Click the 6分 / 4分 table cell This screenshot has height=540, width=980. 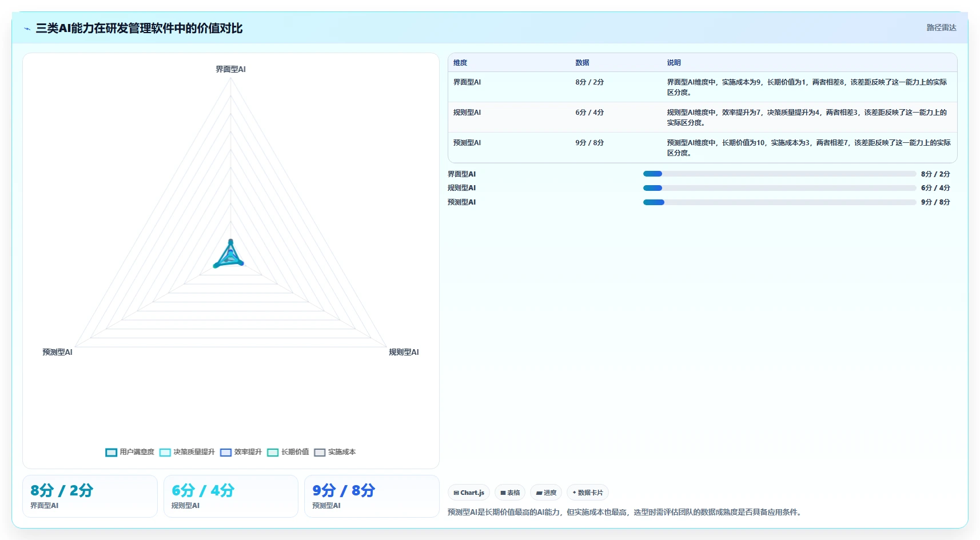[589, 113]
